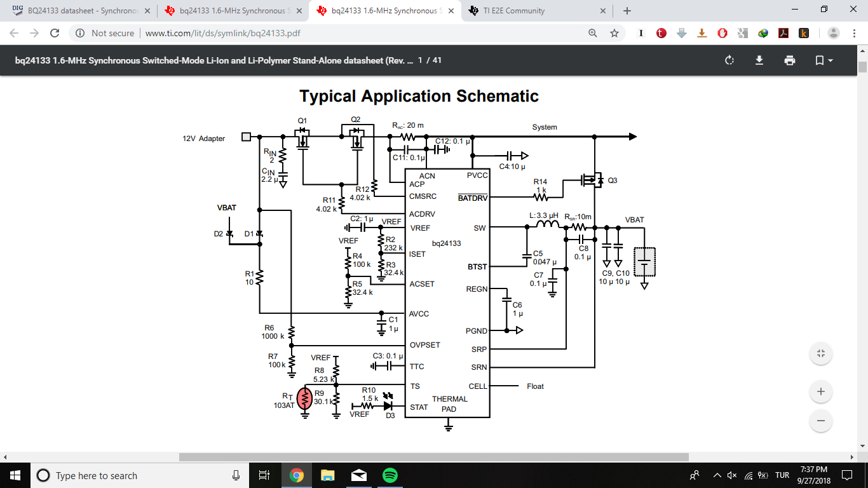This screenshot has height=488, width=868.
Task: Click the taskbar microphone icon
Action: pyautogui.click(x=236, y=475)
